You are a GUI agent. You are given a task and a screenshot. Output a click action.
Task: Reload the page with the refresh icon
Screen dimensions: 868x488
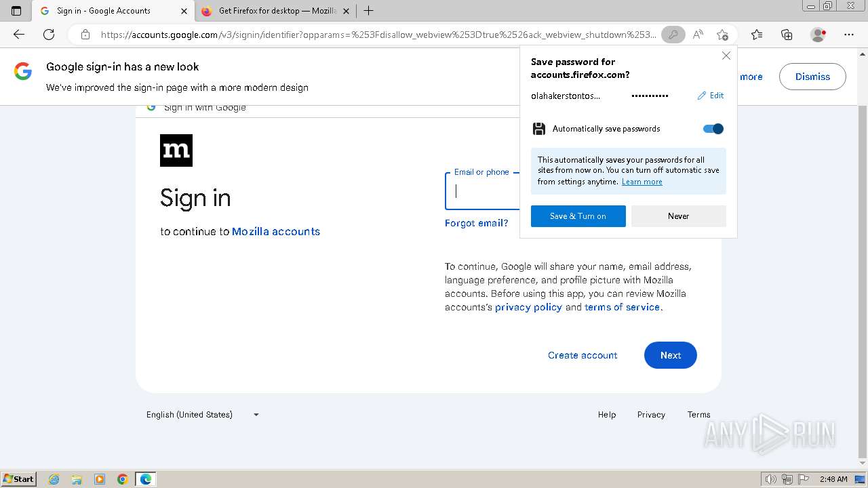pos(49,35)
